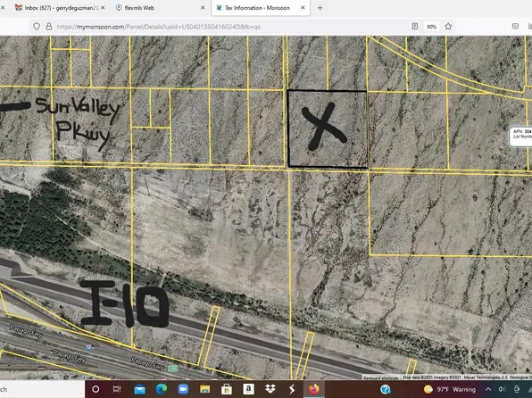
Task: Open a new browser tab
Action: [320, 7]
